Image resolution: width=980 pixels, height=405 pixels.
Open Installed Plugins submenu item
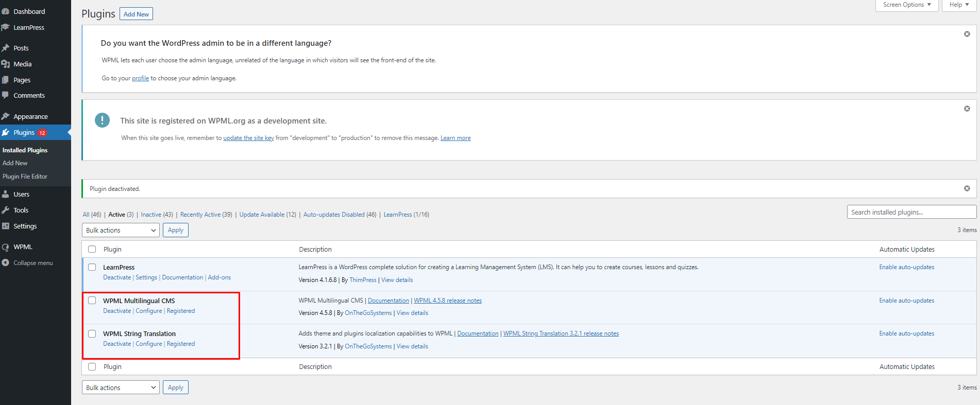coord(25,150)
